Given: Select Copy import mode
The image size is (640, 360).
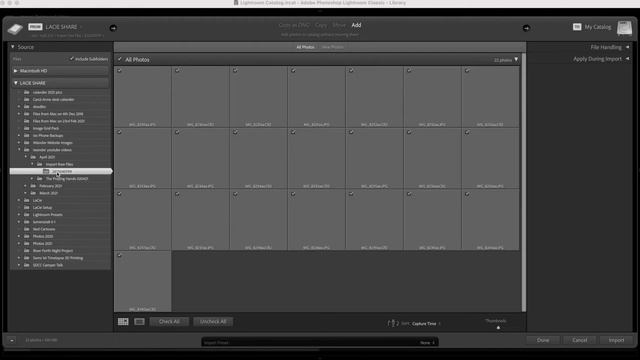Looking at the screenshot, I should pyautogui.click(x=321, y=25).
